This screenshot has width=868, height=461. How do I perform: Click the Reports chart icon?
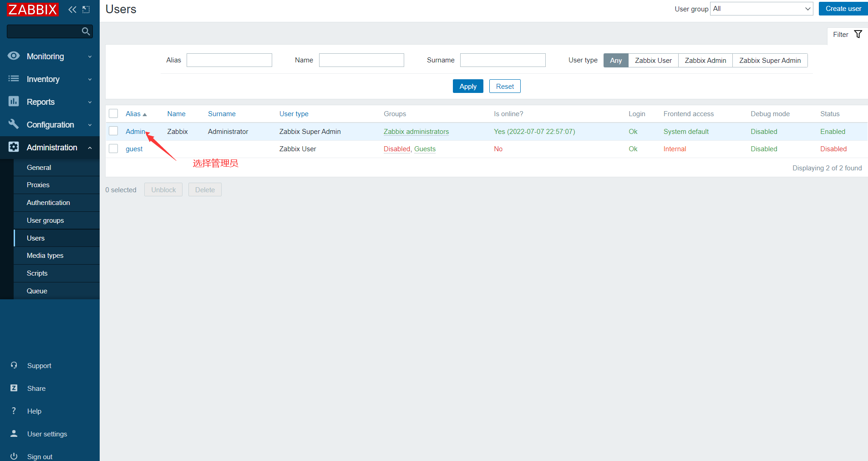[x=14, y=102]
